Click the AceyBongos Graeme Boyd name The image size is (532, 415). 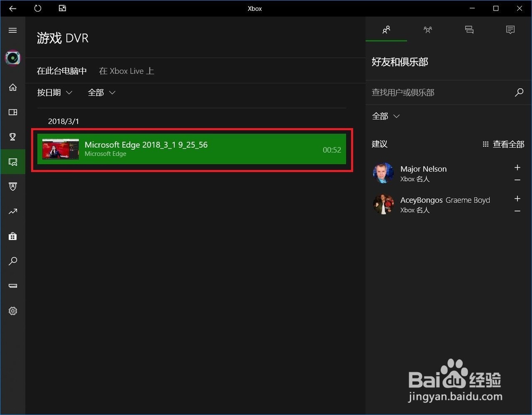[445, 200]
